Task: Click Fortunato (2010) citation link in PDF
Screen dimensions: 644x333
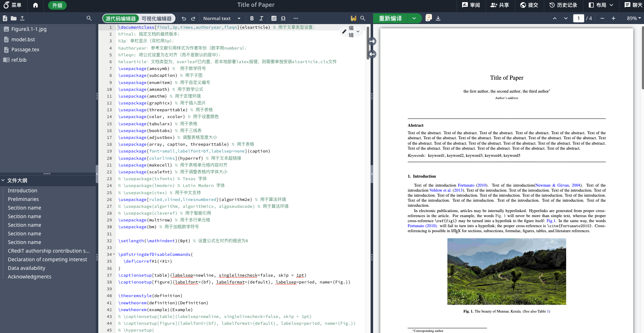Action: tap(472, 185)
